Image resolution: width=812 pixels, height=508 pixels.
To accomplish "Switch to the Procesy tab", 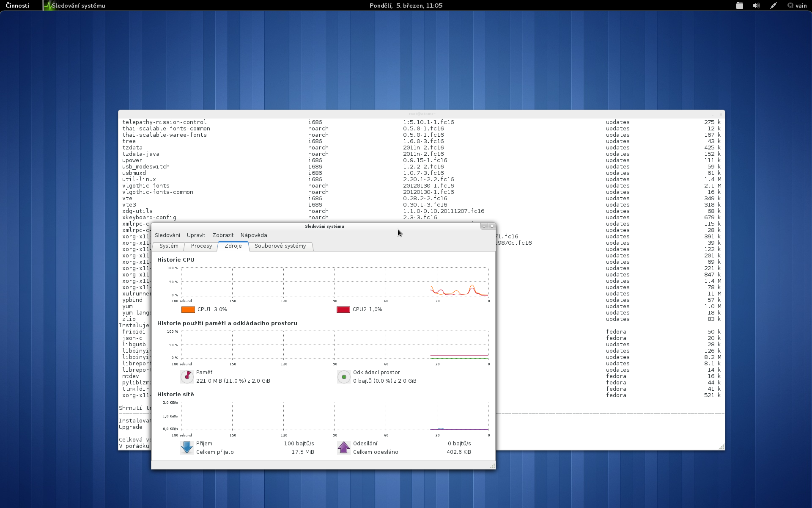I will (201, 246).
